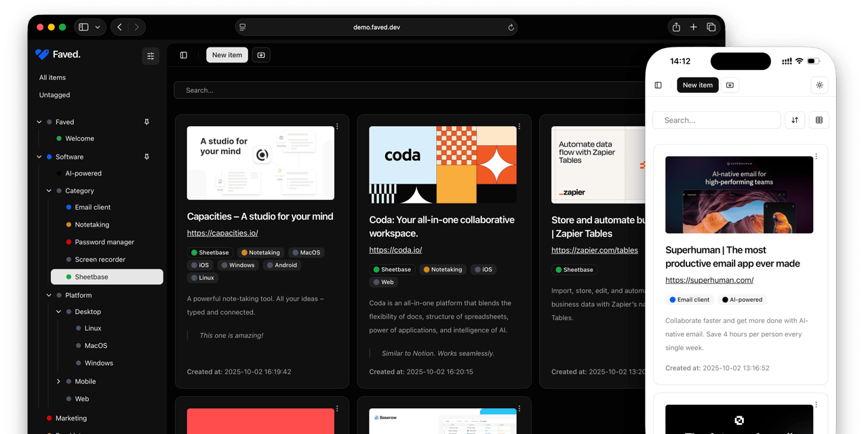Image resolution: width=868 pixels, height=434 pixels.
Task: Collapse the Category tag group
Action: pyautogui.click(x=49, y=191)
